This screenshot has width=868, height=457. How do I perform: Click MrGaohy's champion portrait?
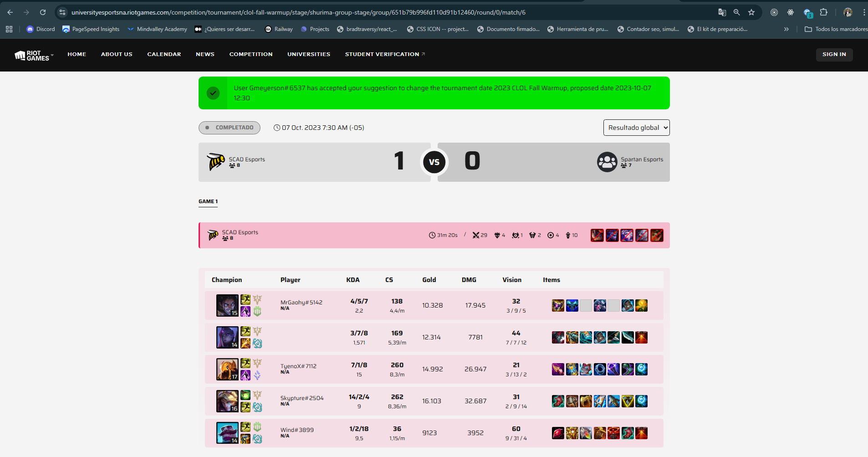click(227, 305)
